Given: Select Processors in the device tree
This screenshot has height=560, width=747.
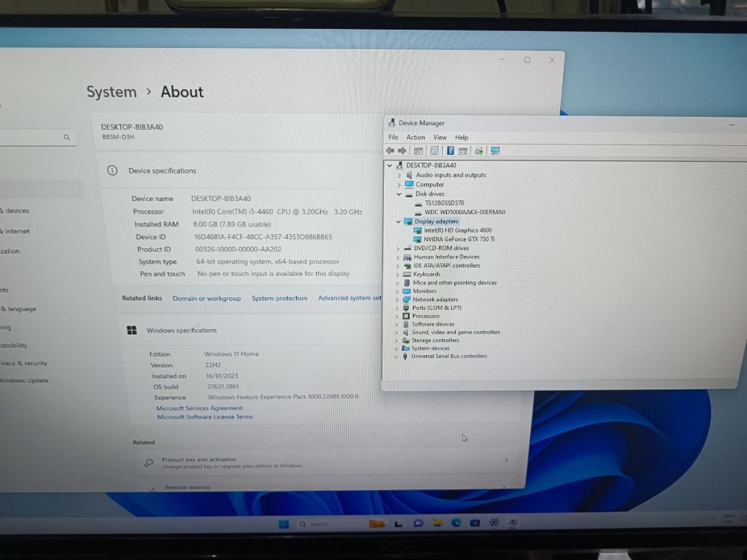Looking at the screenshot, I should tap(425, 316).
